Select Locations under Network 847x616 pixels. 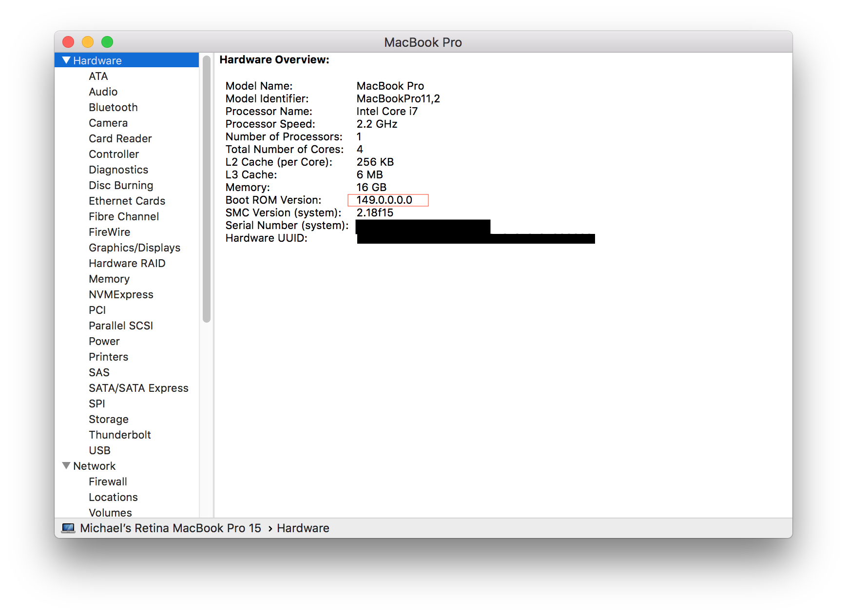tap(113, 497)
